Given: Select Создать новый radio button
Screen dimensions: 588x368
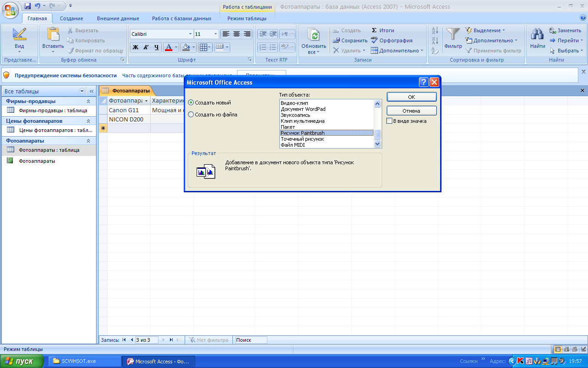Looking at the screenshot, I should coord(191,103).
